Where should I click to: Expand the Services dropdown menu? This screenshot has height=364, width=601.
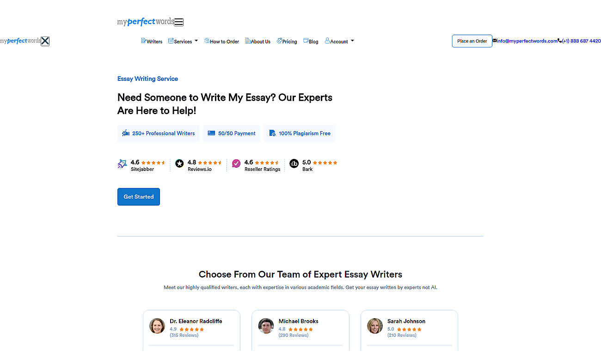coord(183,41)
